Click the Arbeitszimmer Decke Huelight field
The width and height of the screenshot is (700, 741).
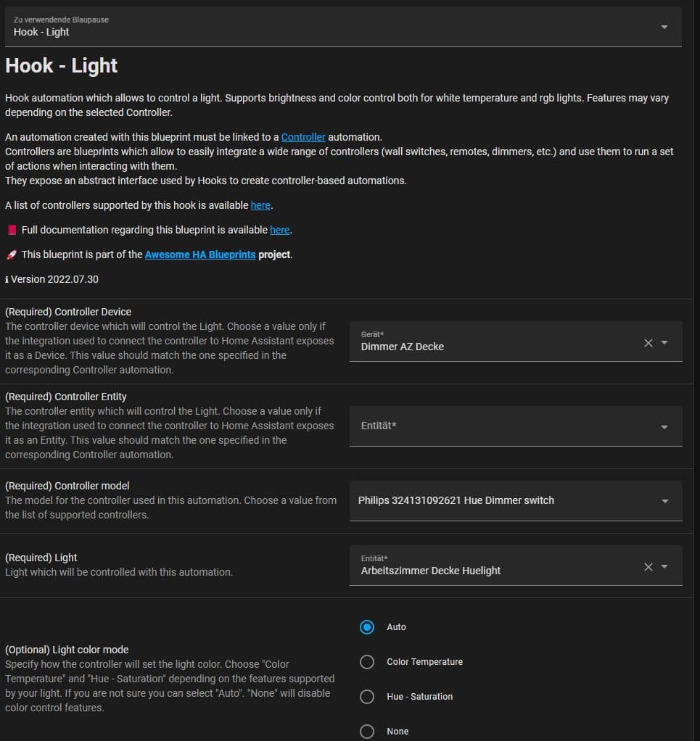click(493, 571)
